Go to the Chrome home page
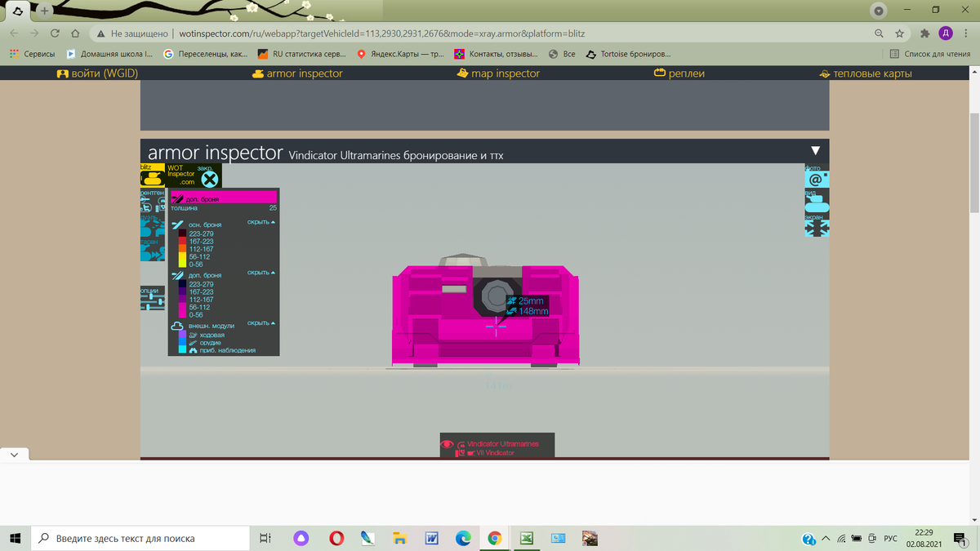 coord(75,33)
